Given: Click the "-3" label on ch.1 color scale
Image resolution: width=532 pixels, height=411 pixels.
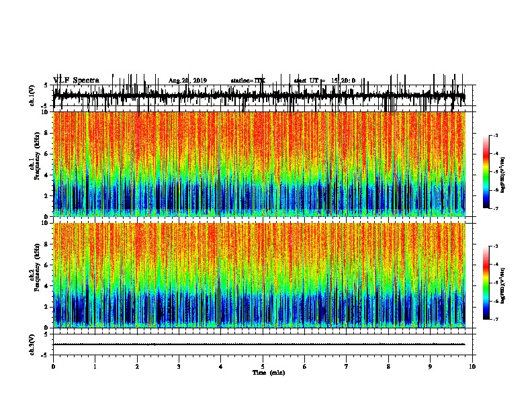Looking at the screenshot, I should [x=496, y=135].
